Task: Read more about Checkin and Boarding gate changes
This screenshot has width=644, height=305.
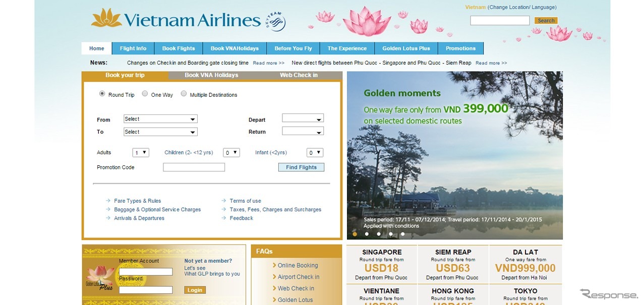Action: tap(268, 63)
